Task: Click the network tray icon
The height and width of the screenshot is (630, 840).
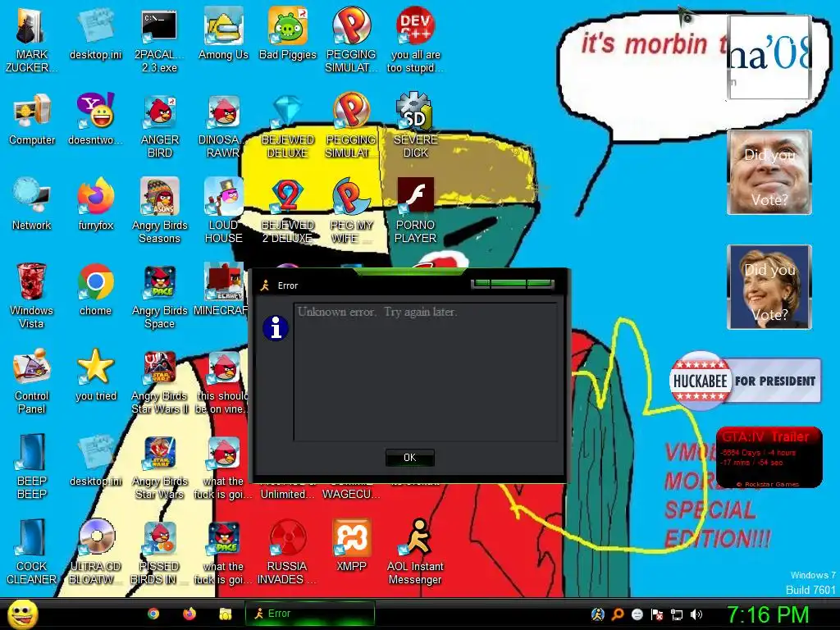Action: pos(677,614)
